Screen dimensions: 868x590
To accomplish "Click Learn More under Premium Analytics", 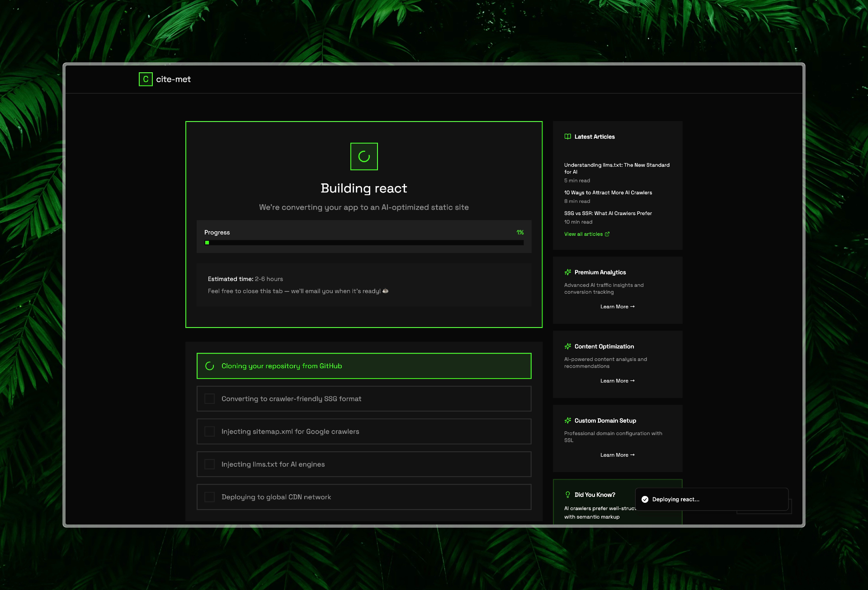I will (x=618, y=306).
